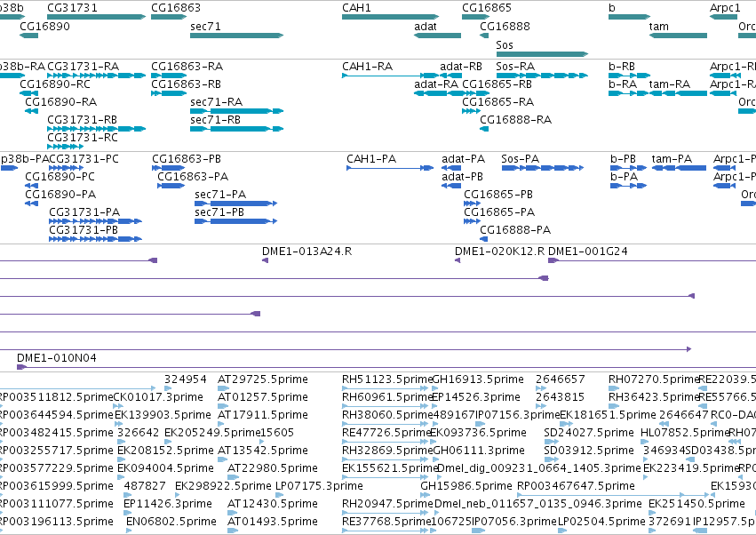Click the CG16888-RA transcript label
The height and width of the screenshot is (535, 756).
(x=516, y=120)
